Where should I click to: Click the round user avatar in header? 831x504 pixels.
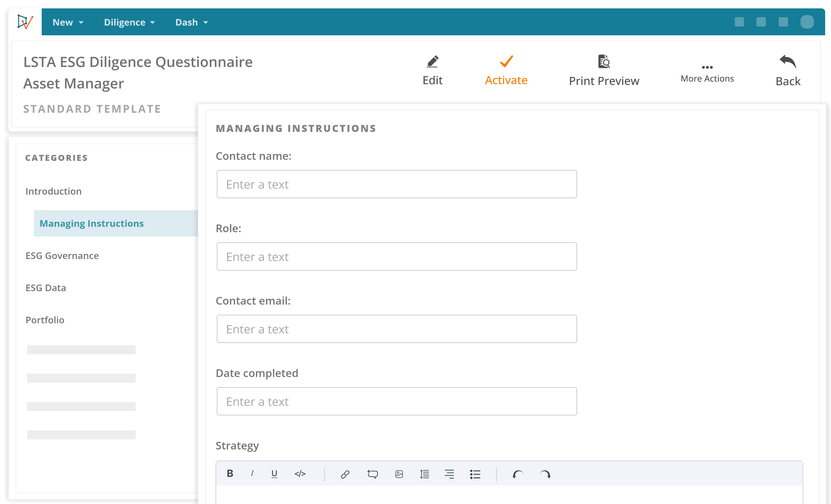807,22
